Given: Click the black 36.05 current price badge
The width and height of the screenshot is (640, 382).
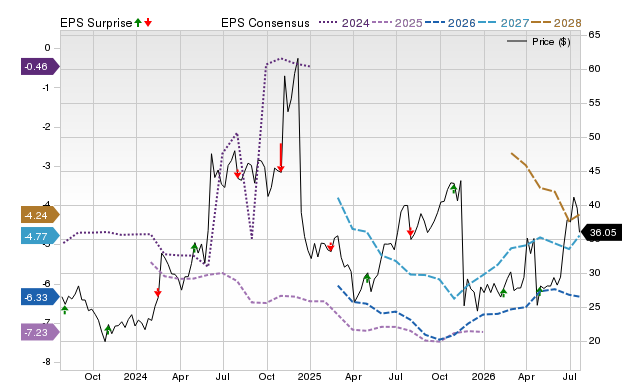Looking at the screenshot, I should [x=601, y=232].
